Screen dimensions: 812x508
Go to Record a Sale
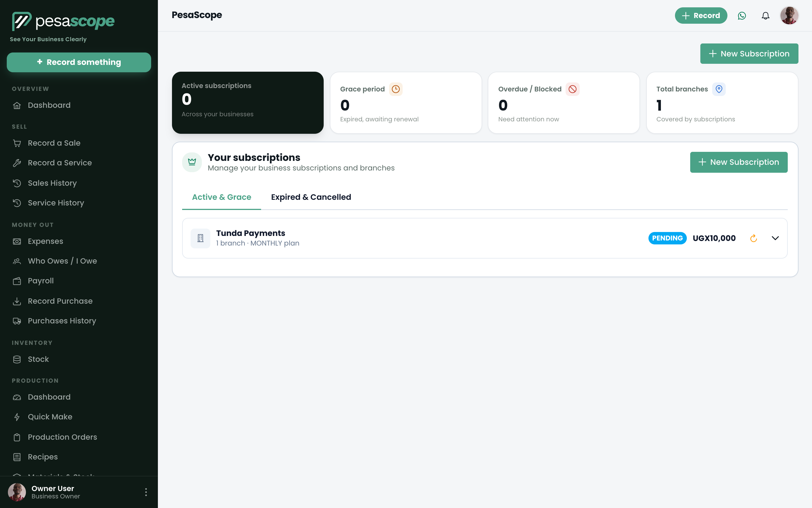[79, 143]
